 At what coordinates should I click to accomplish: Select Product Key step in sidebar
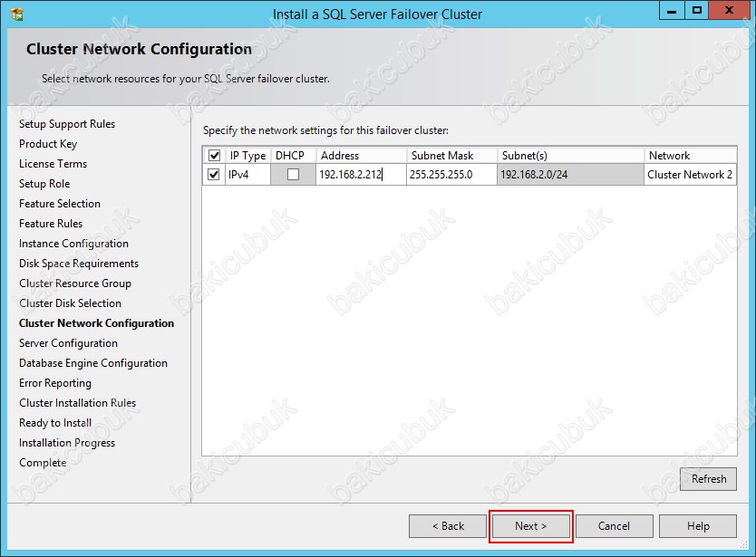tap(48, 144)
